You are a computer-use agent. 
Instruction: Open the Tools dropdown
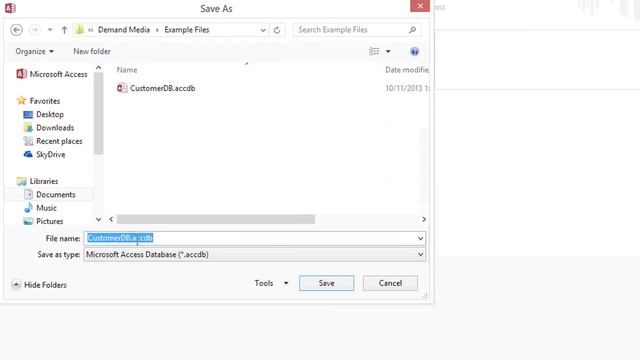coord(271,283)
